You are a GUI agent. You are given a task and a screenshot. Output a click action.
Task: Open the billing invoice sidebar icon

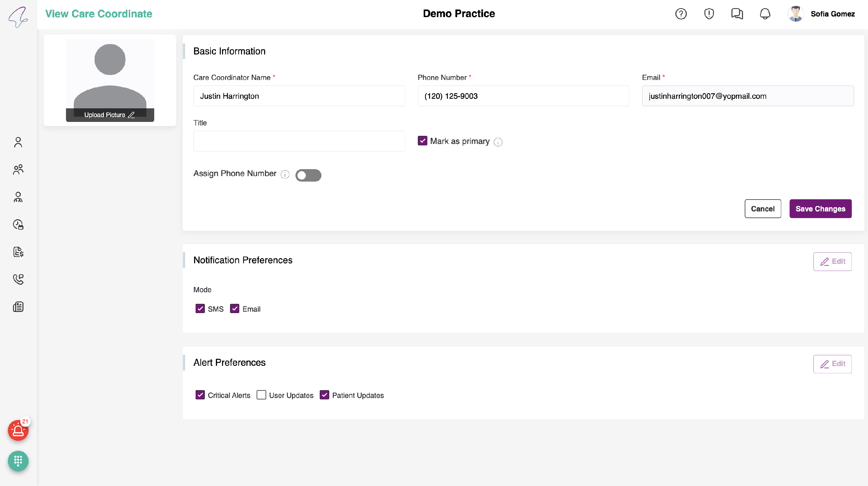18,252
